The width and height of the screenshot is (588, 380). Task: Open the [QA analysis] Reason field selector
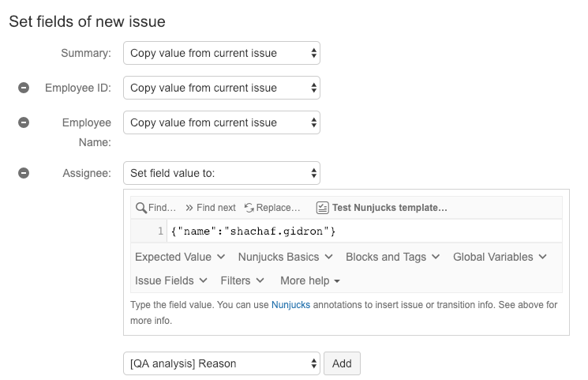222,363
